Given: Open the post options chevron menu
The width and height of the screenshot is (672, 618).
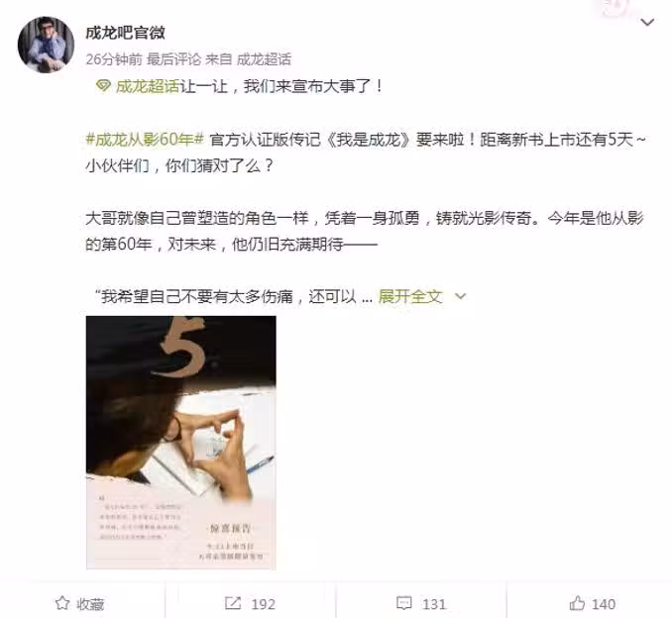Looking at the screenshot, I should click(x=647, y=22).
